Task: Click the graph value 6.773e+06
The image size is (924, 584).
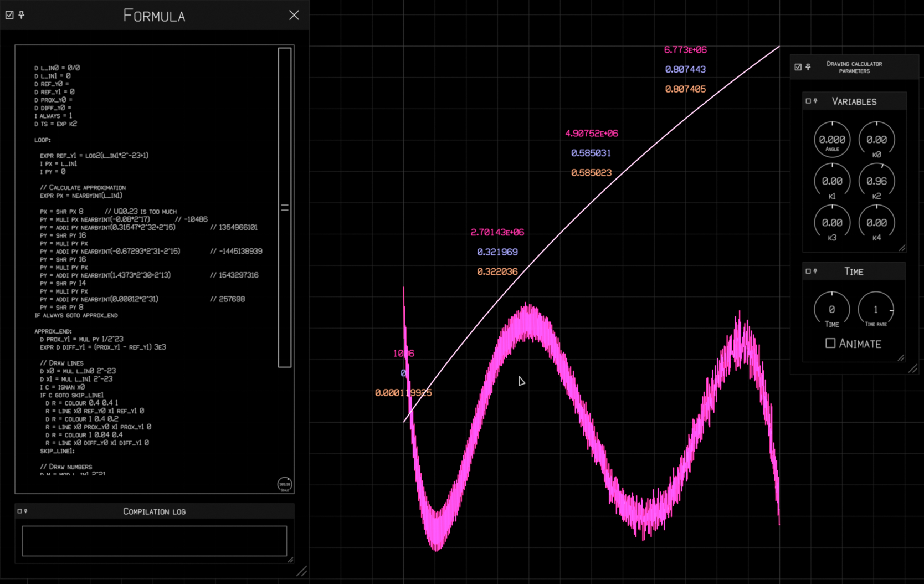Action: (685, 50)
